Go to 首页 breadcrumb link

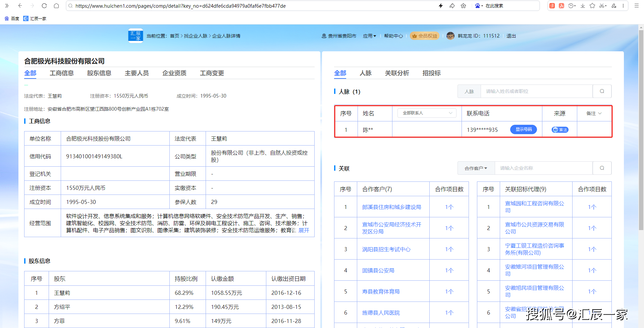[x=174, y=36]
